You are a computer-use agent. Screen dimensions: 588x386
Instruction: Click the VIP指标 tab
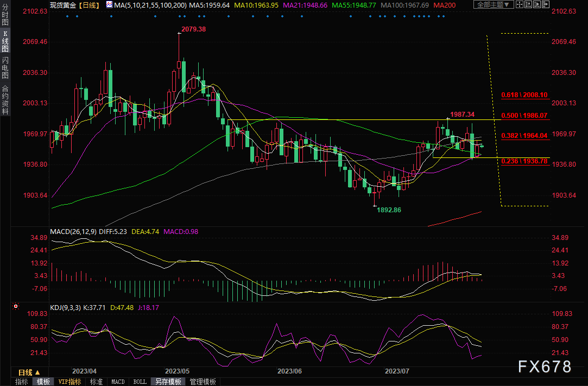(x=69, y=382)
